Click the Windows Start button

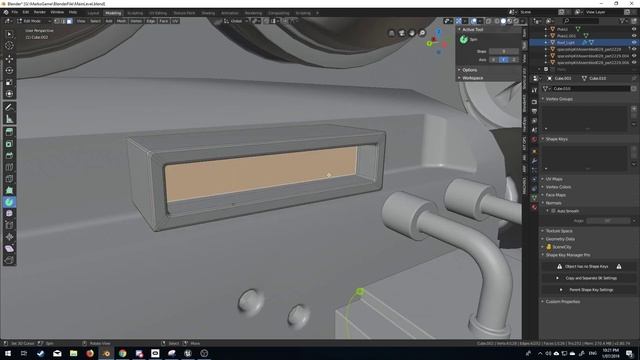click(x=8, y=353)
